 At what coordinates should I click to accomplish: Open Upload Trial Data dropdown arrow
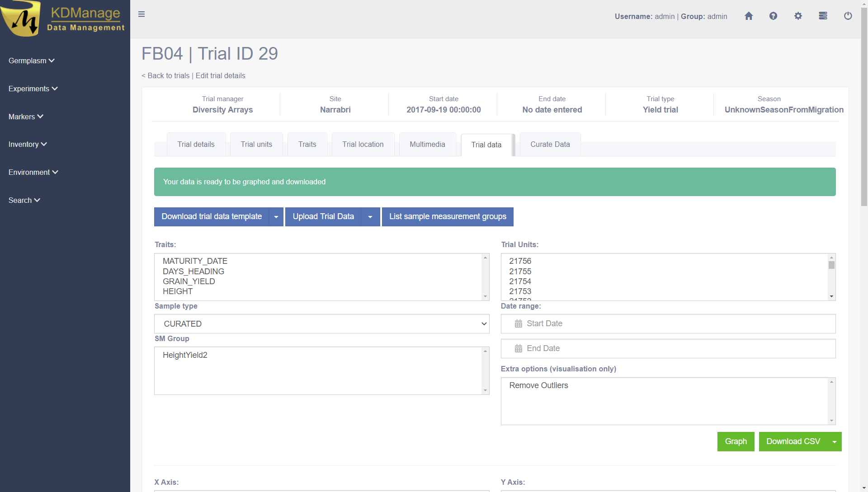point(370,217)
